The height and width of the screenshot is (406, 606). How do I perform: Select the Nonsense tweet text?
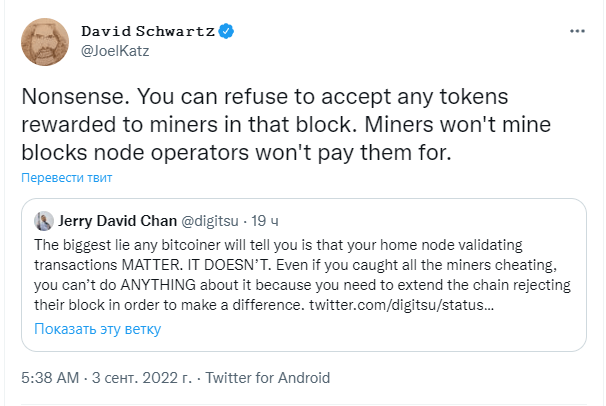[286, 124]
